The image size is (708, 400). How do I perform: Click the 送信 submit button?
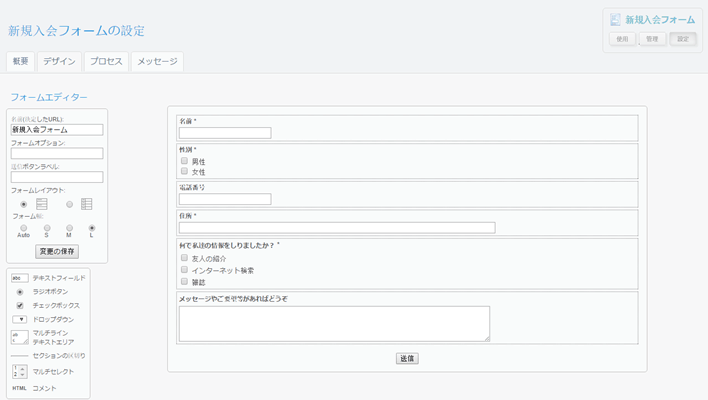407,358
